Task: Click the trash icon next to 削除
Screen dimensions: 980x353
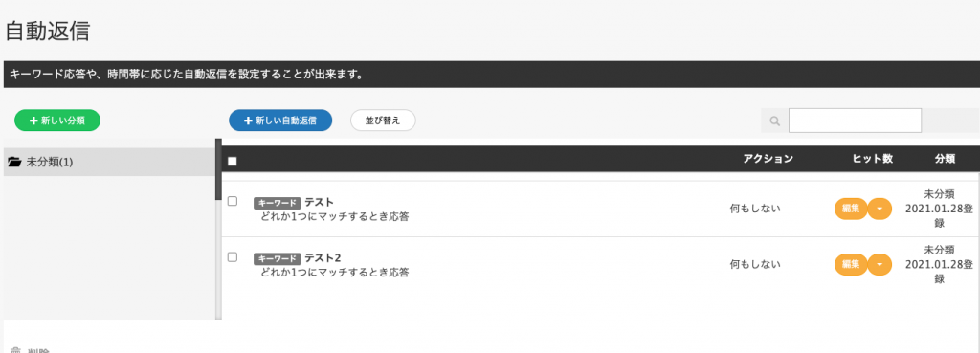Action: coord(16,350)
